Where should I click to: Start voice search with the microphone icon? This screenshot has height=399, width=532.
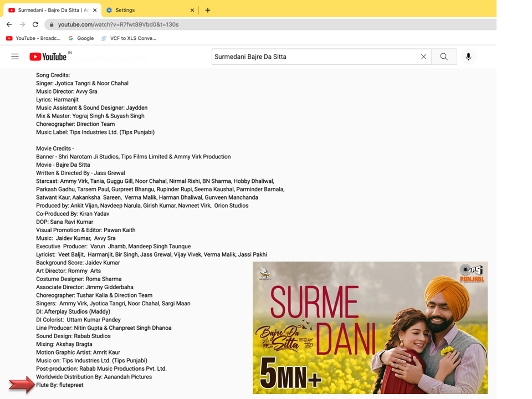pos(468,57)
